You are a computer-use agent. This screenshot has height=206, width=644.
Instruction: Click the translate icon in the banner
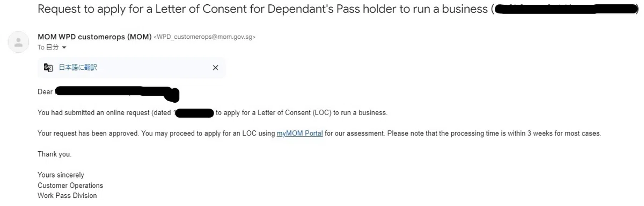pyautogui.click(x=48, y=67)
